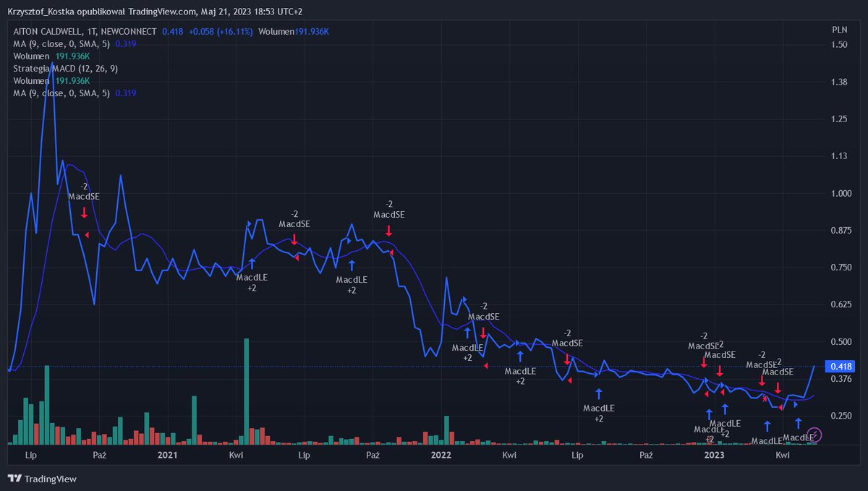Image resolution: width=868 pixels, height=491 pixels.
Task: Click the 1.50 price axis label
Action: [839, 45]
